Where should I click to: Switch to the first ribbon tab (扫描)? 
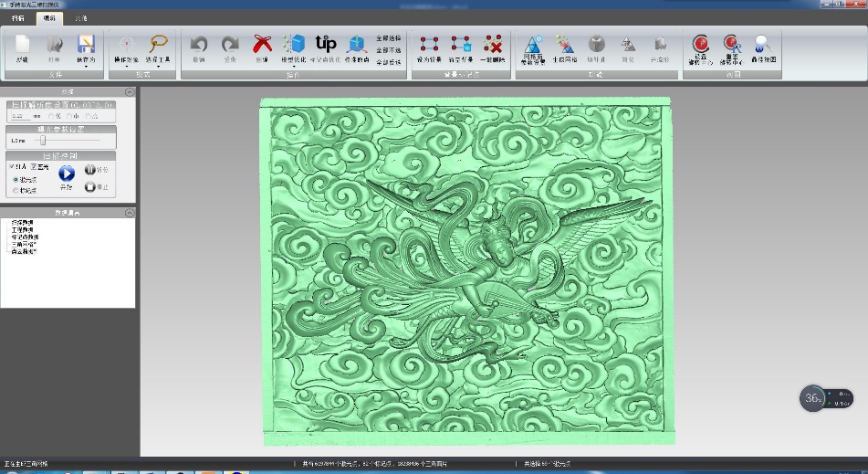coord(19,17)
